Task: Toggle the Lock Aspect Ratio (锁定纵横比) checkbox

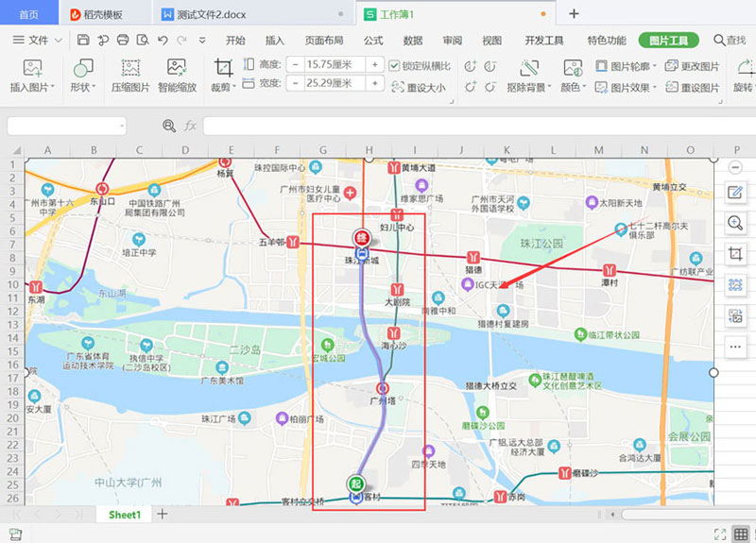Action: pyautogui.click(x=395, y=65)
